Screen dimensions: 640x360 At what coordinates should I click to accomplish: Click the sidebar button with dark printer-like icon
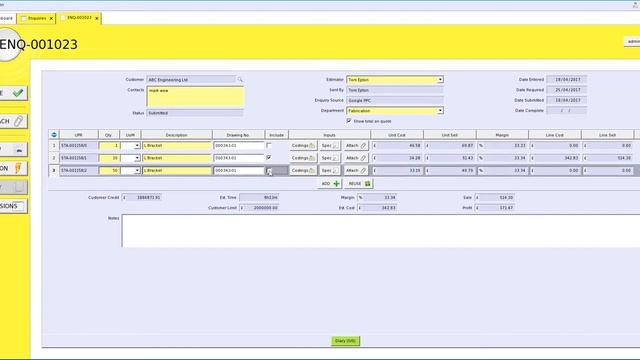coord(13,150)
